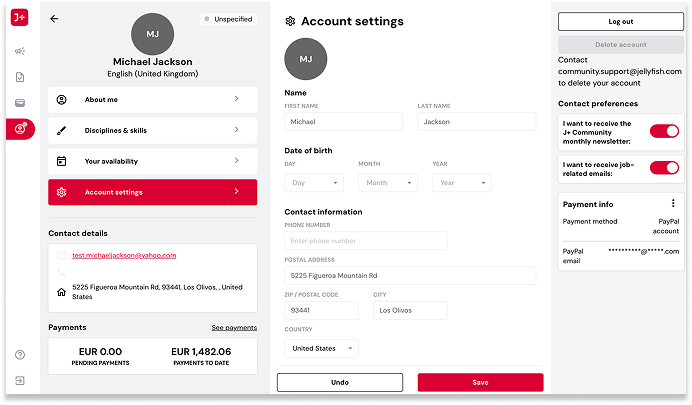Click the masked PayPal email value
Screen dimensions: 692x405
pyautogui.click(x=643, y=251)
